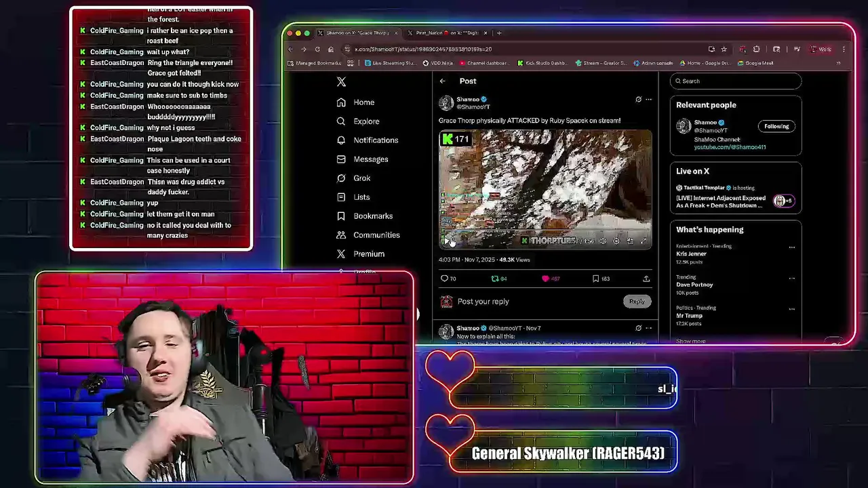The height and width of the screenshot is (488, 868).
Task: Click Shamoo's avatar on main post
Action: 446,103
